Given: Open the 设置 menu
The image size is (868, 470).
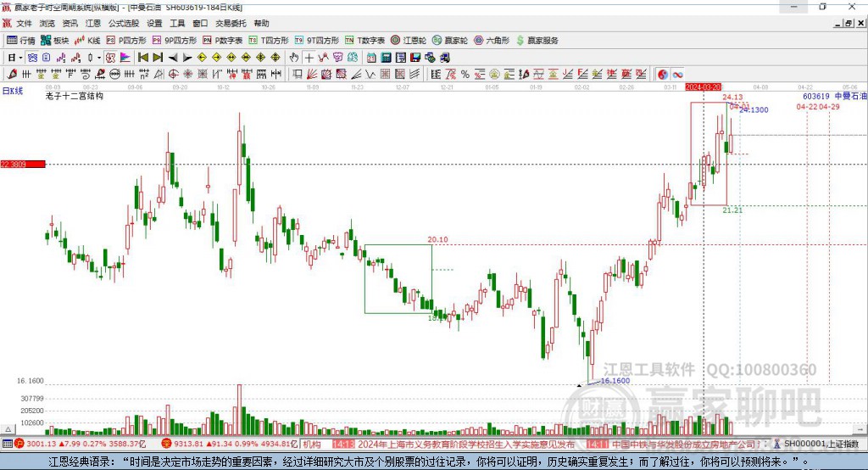Looking at the screenshot, I should pos(154,23).
